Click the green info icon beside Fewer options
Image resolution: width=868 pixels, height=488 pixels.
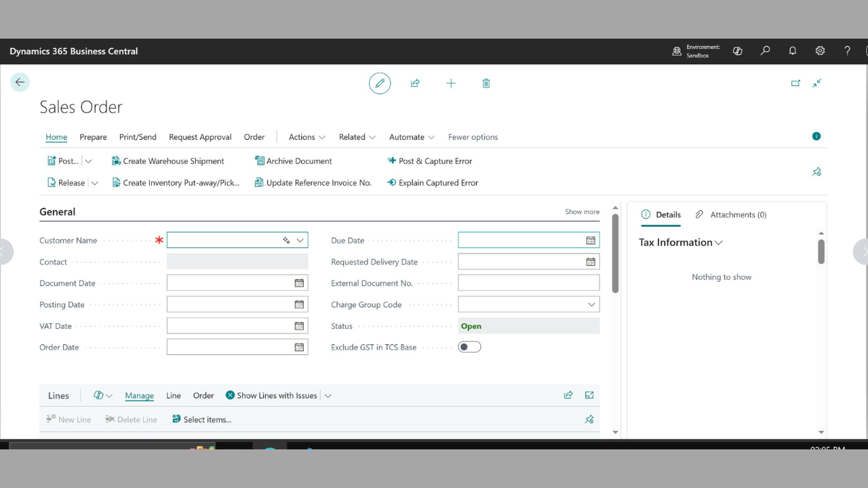[816, 136]
